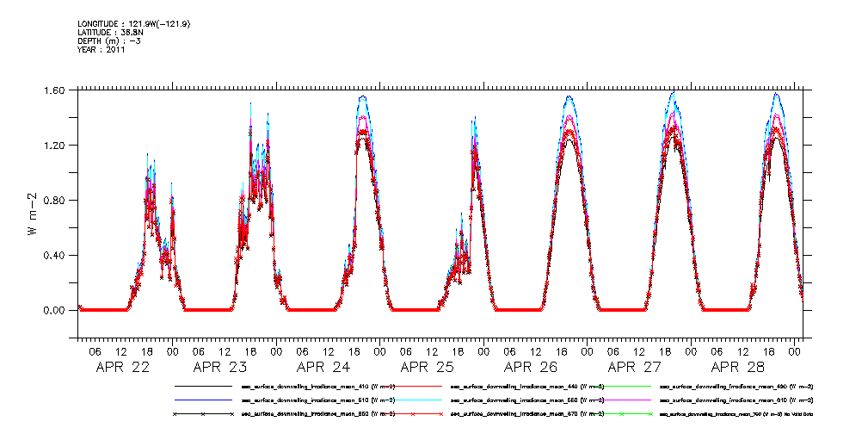Click the green legend line with x markers
Viewport: 868px width, 434px height.
[x=622, y=414]
